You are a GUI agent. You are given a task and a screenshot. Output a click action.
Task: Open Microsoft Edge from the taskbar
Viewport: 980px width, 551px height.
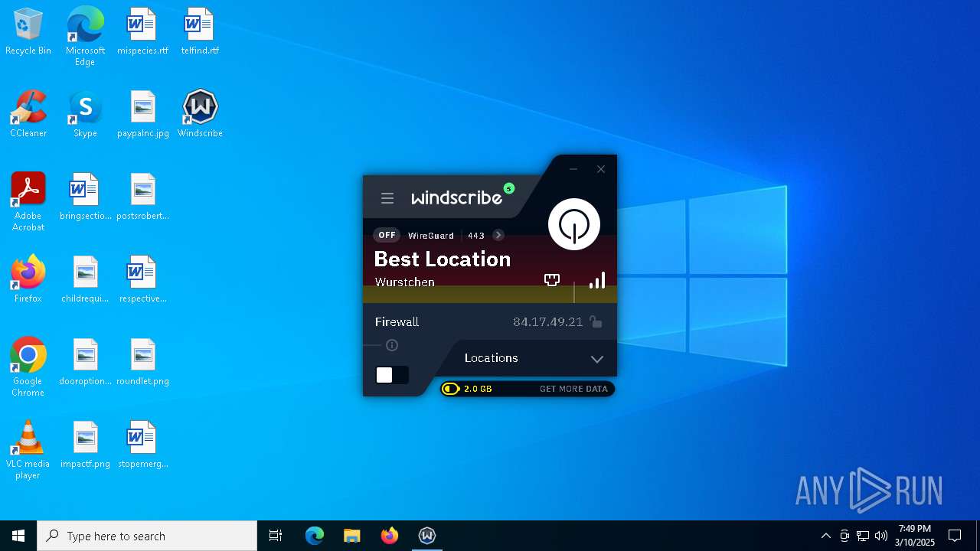pos(315,536)
